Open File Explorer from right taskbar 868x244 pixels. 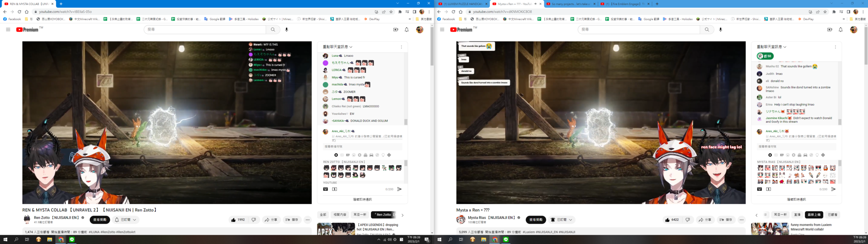click(x=484, y=240)
